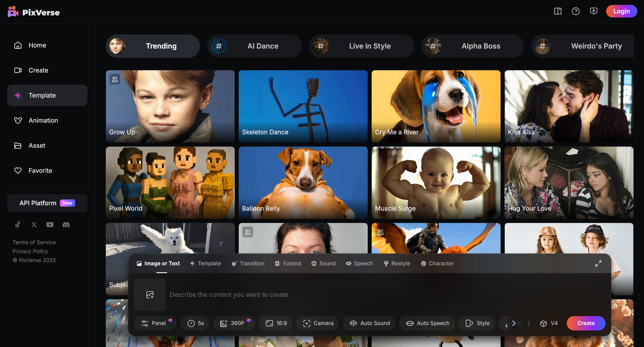Screen dimensions: 644x347
Task: Switch to the Speech tab
Action: (359, 264)
